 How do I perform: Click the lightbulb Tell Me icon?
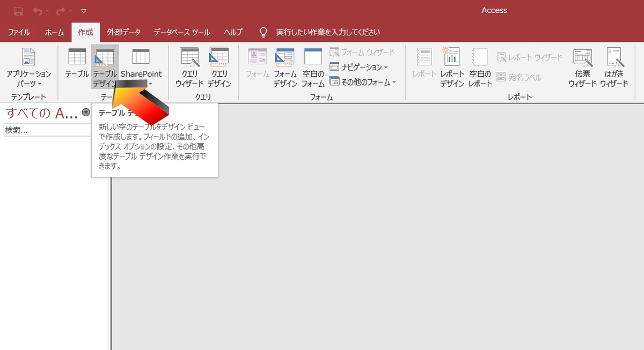(x=264, y=32)
